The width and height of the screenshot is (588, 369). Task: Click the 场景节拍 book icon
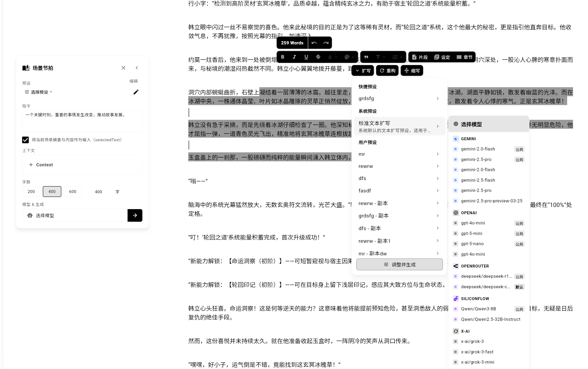pos(26,68)
